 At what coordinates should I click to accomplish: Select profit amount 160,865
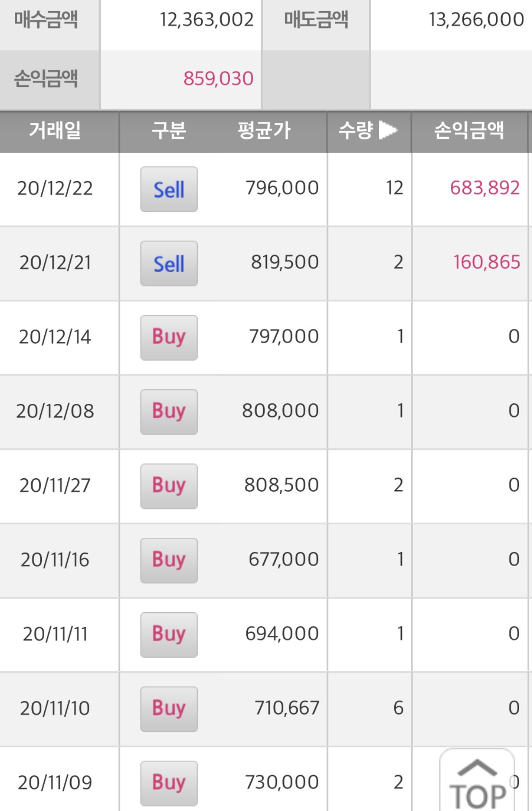pyautogui.click(x=486, y=262)
